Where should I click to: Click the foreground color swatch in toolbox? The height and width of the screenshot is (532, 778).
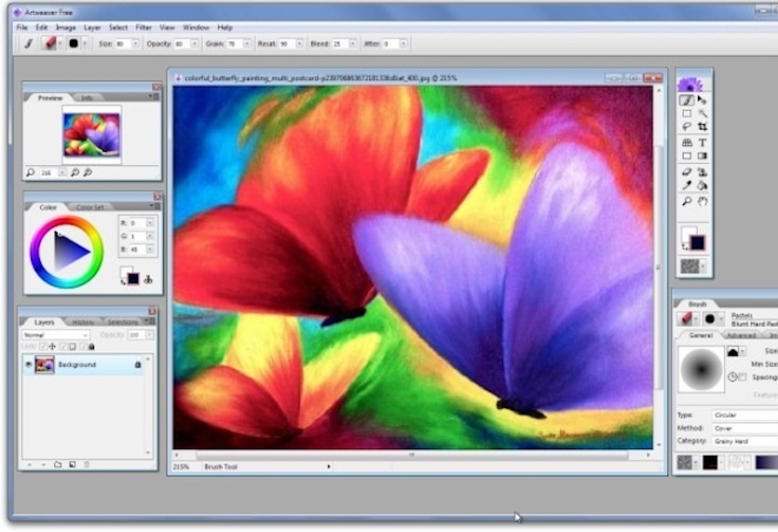[697, 242]
